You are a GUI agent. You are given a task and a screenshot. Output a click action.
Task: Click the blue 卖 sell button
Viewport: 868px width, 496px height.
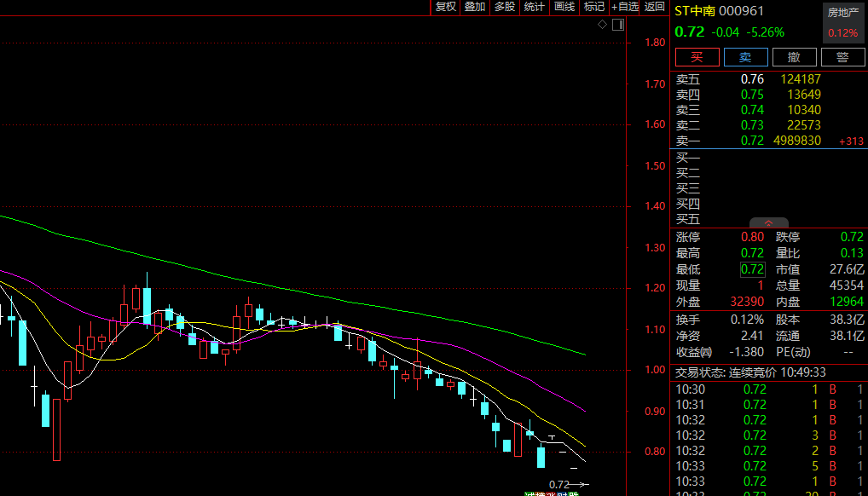click(x=745, y=57)
